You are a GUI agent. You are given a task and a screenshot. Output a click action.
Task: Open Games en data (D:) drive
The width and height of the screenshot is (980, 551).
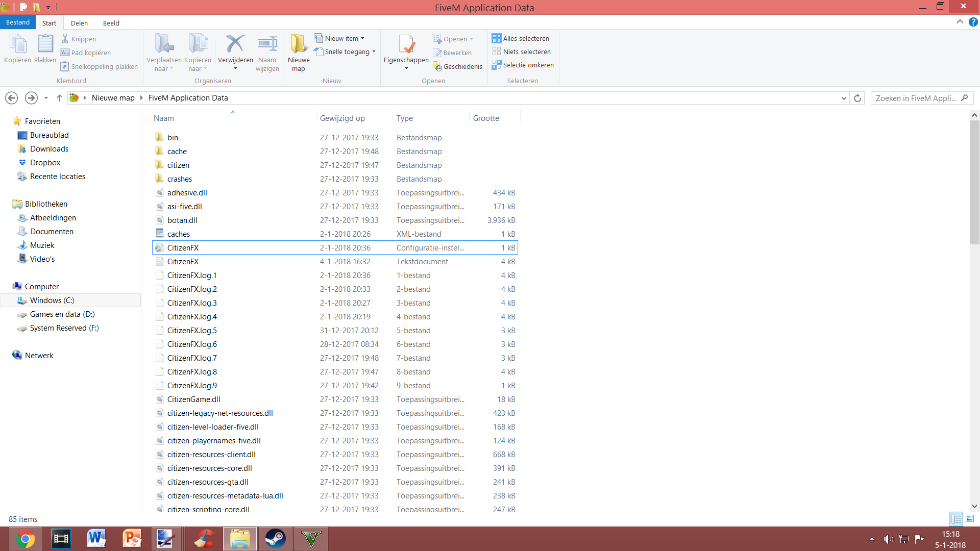[62, 314]
